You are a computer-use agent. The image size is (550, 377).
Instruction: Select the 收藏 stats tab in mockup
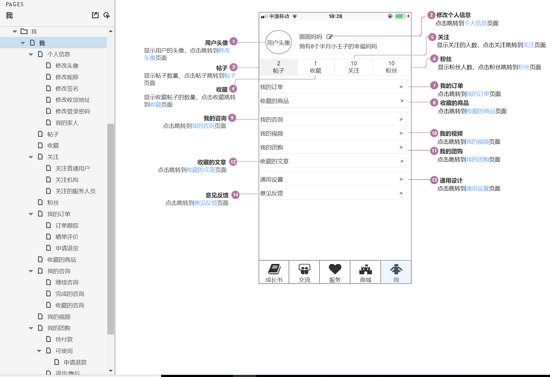(316, 67)
